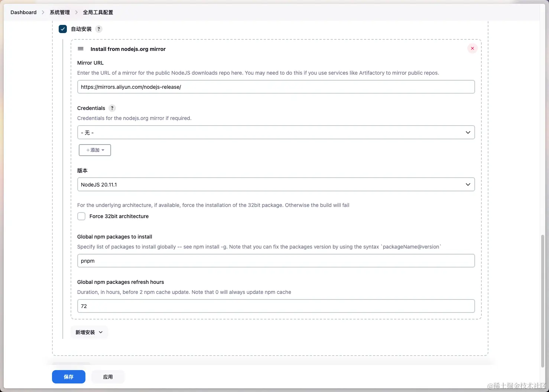Click the Mirror URL input field
Screen dimensions: 549x392
pos(276,87)
